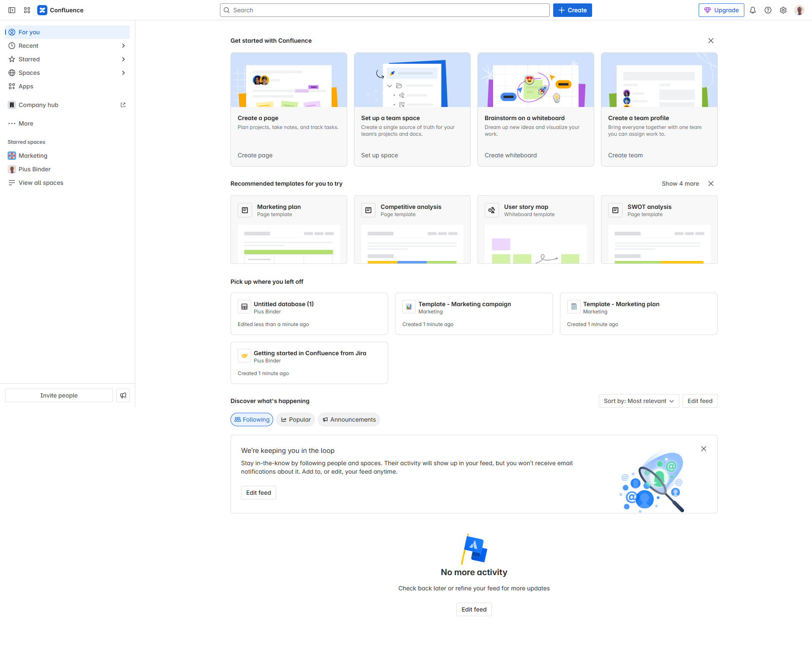Click the Brainstorm on a whiteboard illustration
This screenshot has width=812, height=650.
[x=536, y=80]
